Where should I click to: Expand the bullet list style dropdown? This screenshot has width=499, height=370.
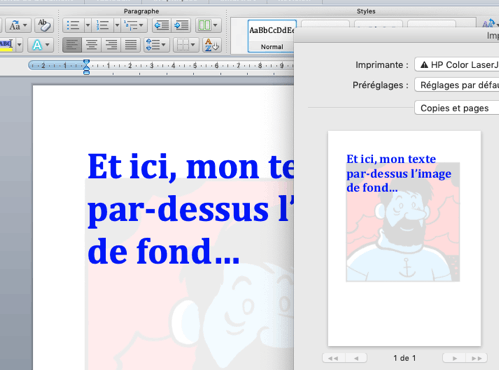click(88, 25)
